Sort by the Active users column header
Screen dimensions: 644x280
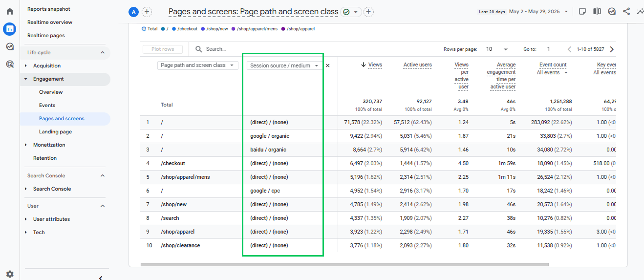[418, 65]
